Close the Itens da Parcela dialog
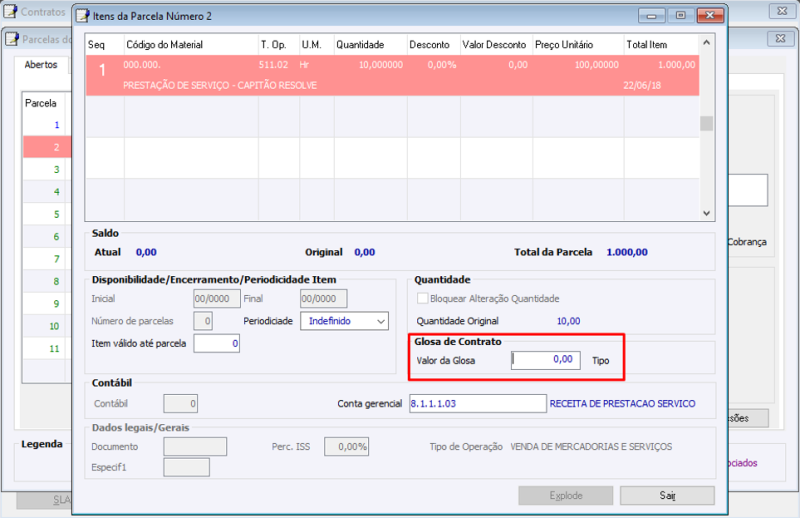Viewport: 800px width, 518px height. pos(710,15)
